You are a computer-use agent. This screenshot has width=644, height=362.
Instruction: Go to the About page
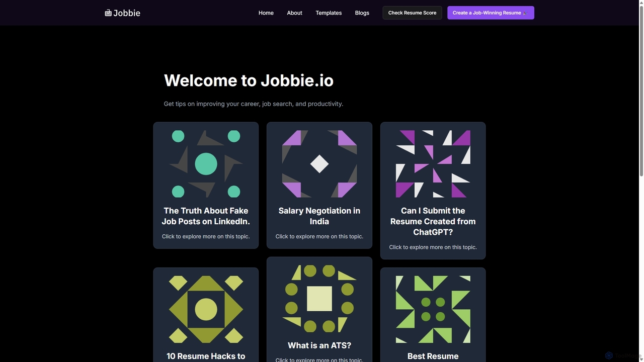point(294,13)
